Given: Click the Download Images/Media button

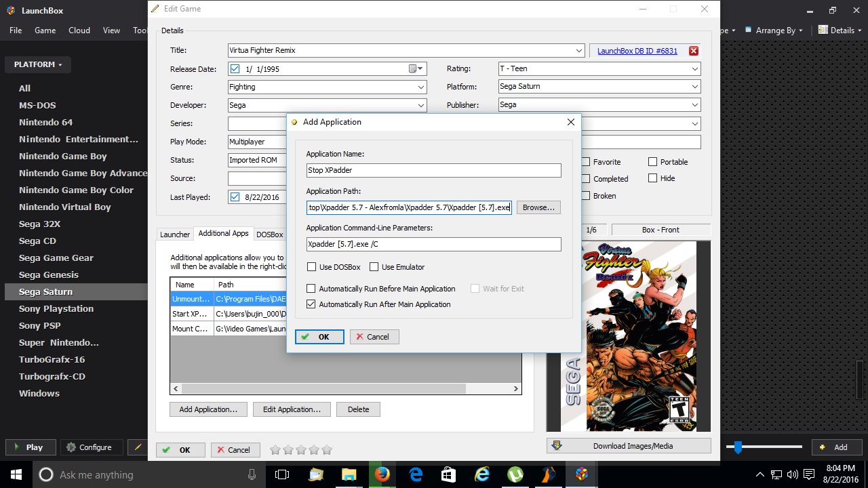Looking at the screenshot, I should click(629, 446).
